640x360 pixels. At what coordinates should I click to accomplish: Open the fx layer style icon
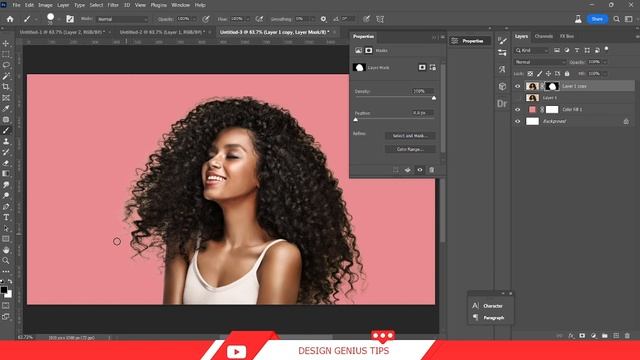571,336
